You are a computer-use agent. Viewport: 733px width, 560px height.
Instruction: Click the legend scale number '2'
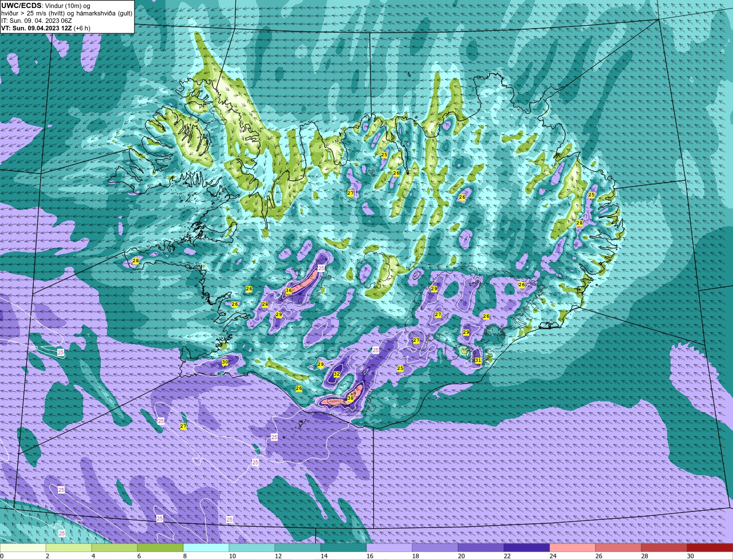[47, 556]
